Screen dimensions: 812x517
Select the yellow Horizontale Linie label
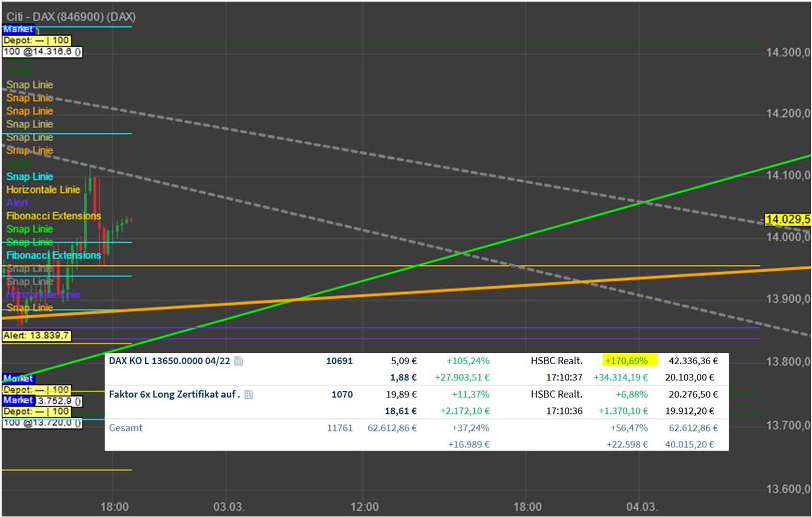point(43,190)
